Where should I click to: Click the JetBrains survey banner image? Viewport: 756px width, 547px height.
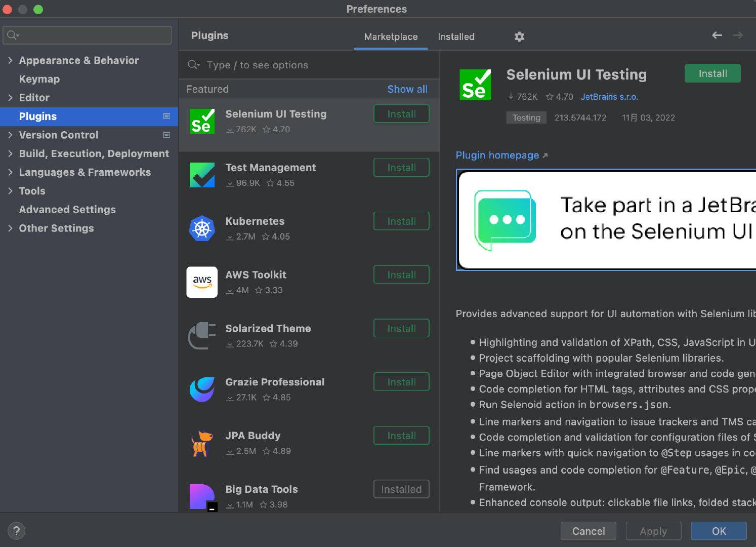(x=606, y=220)
